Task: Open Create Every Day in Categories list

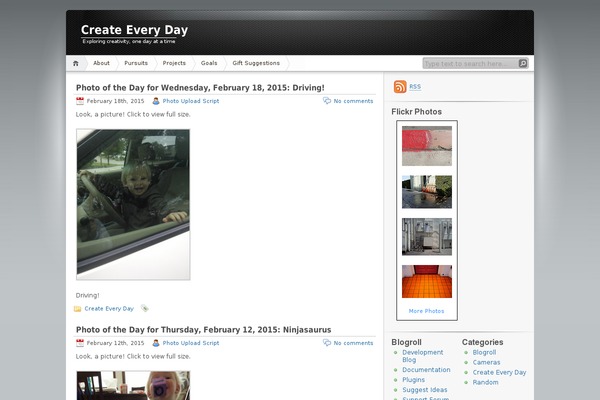Action: click(x=499, y=372)
